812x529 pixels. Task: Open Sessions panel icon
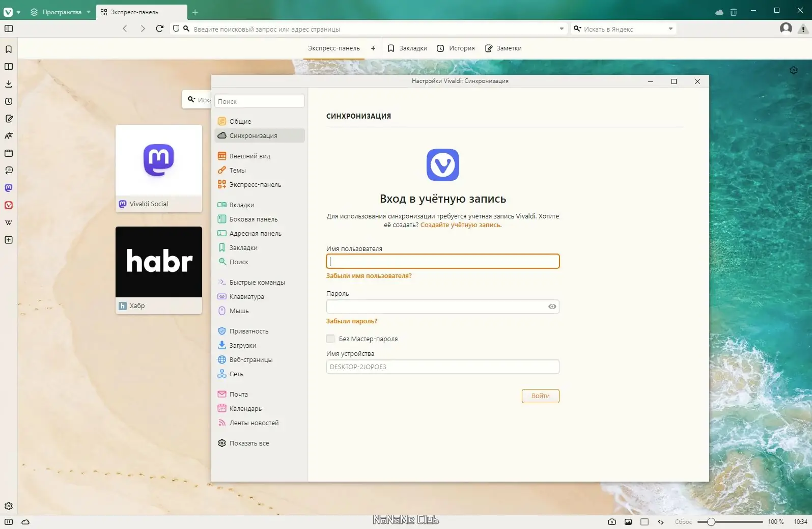[9, 171]
